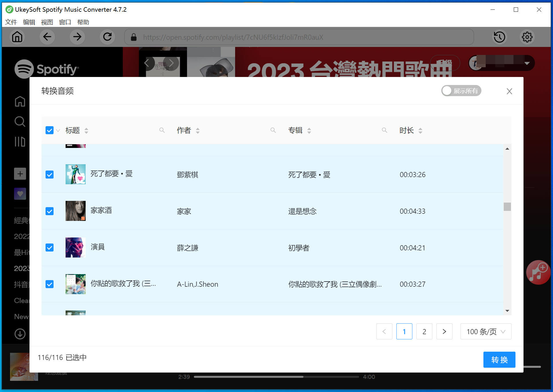
Task: Click the red add-music floating button
Action: tap(538, 272)
